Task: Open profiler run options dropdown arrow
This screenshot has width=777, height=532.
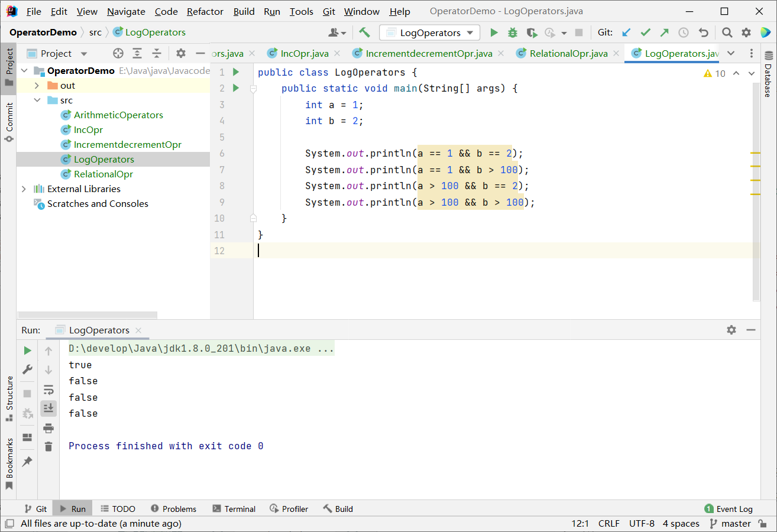Action: (564, 33)
